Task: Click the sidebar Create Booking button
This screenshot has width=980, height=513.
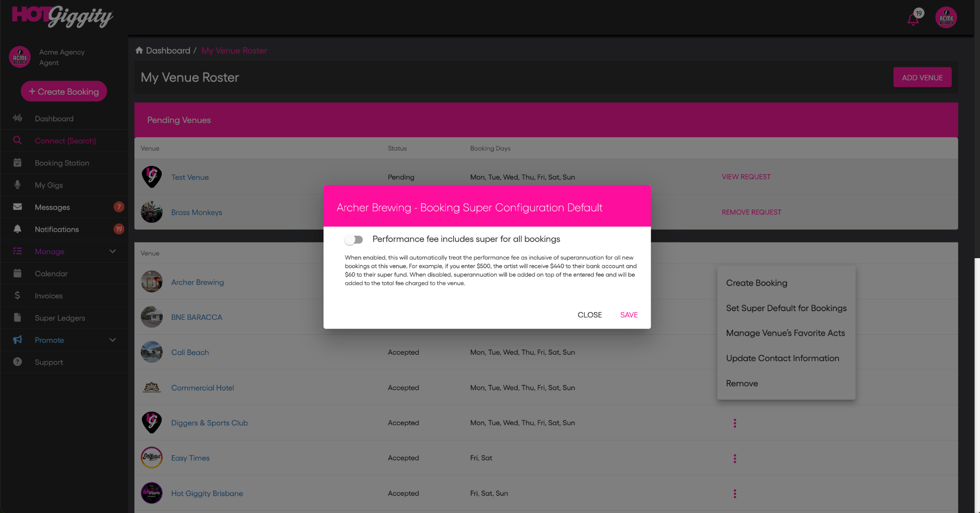Action: [x=64, y=91]
